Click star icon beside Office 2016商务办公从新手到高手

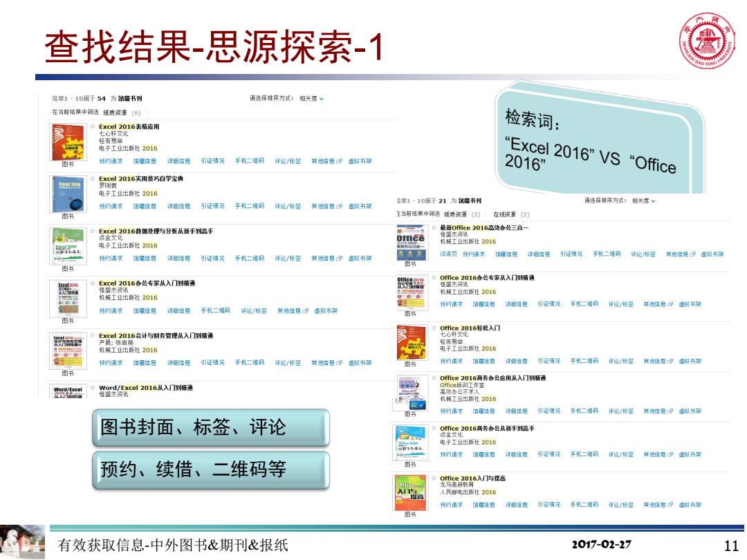(x=434, y=428)
